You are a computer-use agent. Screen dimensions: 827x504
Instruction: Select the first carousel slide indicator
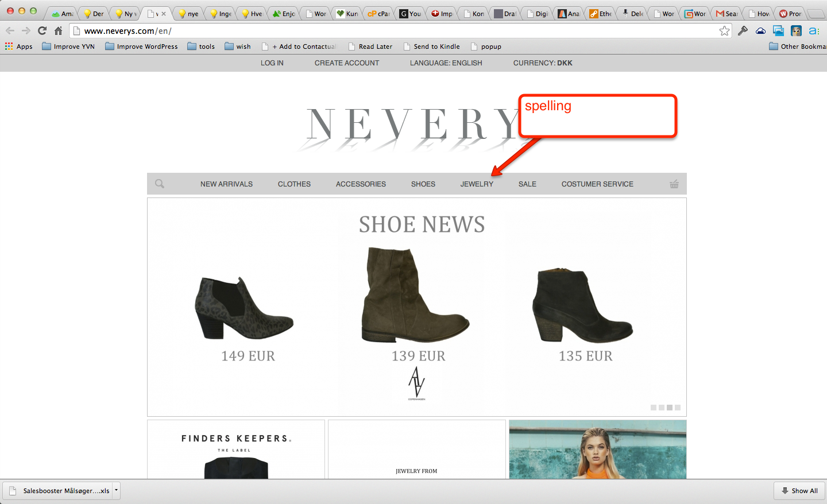[x=653, y=408]
